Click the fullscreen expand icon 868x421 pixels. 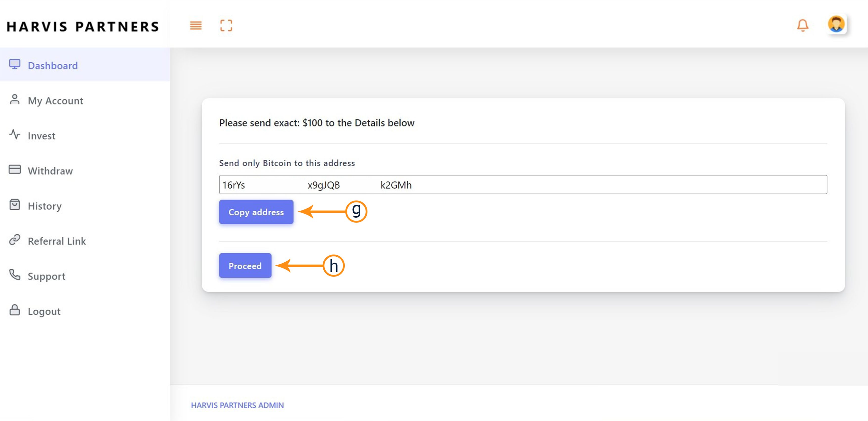226,25
